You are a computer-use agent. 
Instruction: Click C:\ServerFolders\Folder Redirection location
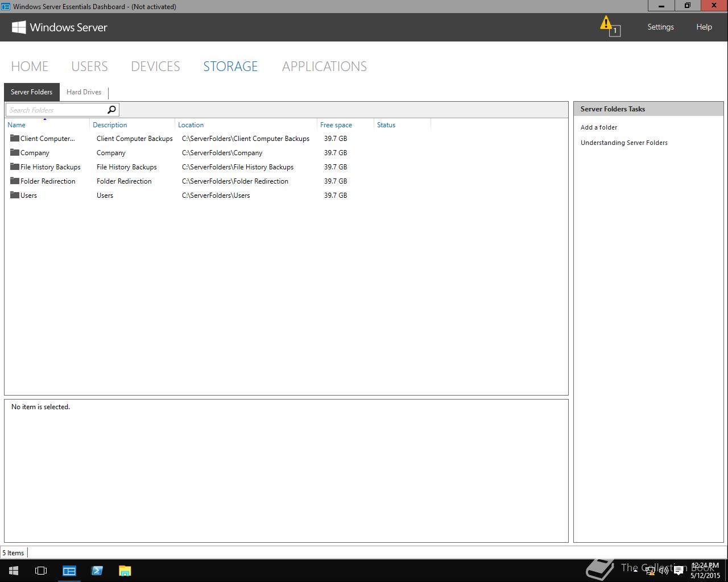point(235,181)
